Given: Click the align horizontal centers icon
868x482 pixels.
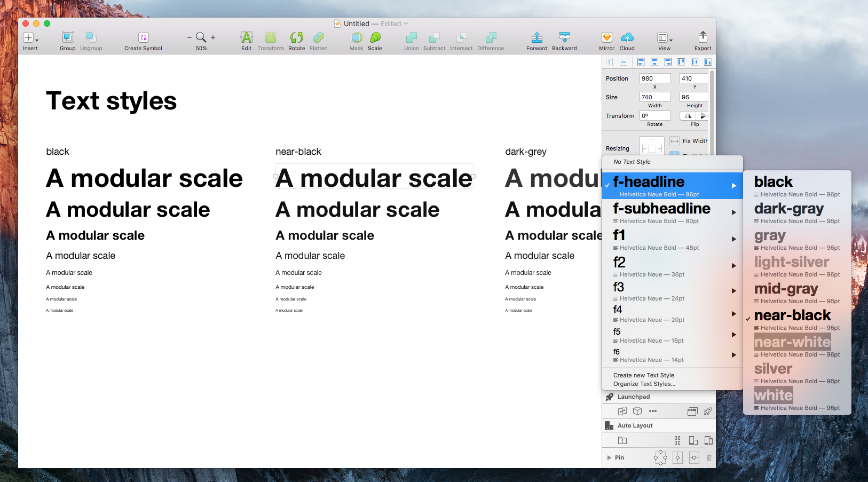Looking at the screenshot, I should (654, 62).
